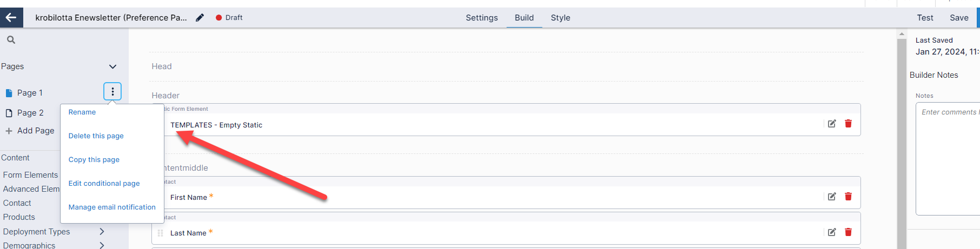Select Manage email notification option
The height and width of the screenshot is (249, 980).
click(112, 207)
